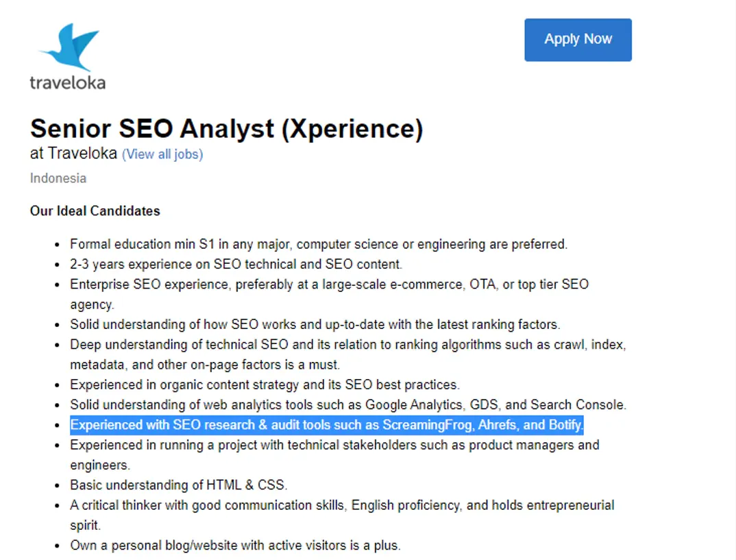Click the Apply Now button

578,39
